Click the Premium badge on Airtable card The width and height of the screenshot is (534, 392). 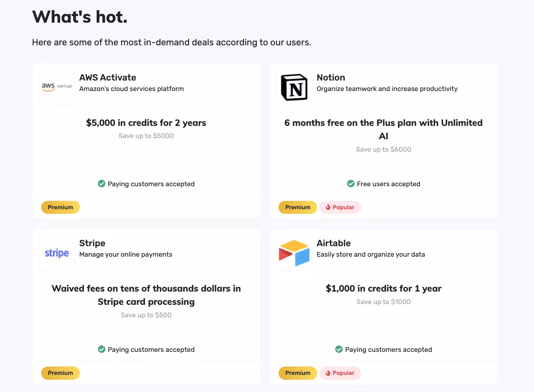click(x=298, y=373)
